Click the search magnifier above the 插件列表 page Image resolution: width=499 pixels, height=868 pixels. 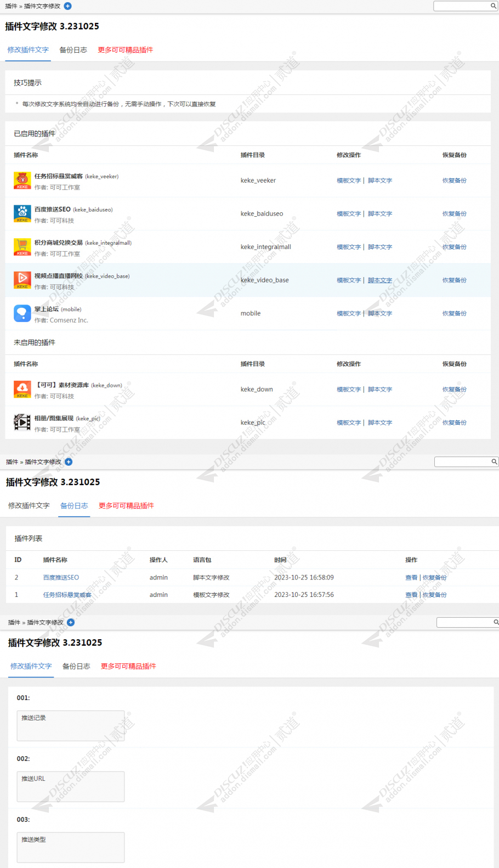494,462
